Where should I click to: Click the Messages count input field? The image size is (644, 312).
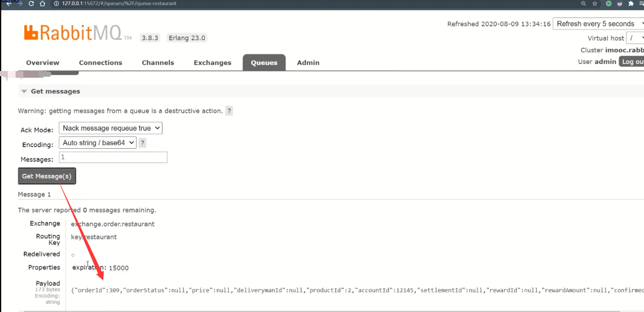coord(113,157)
